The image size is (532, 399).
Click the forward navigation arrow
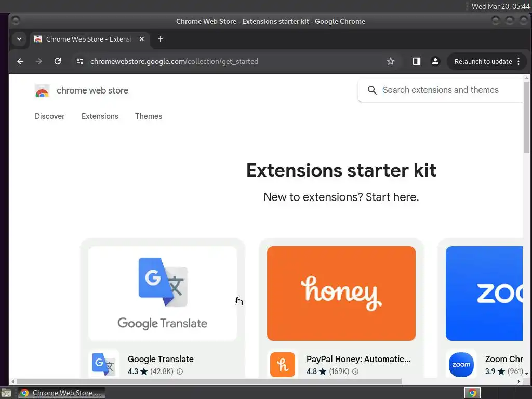coord(38,61)
